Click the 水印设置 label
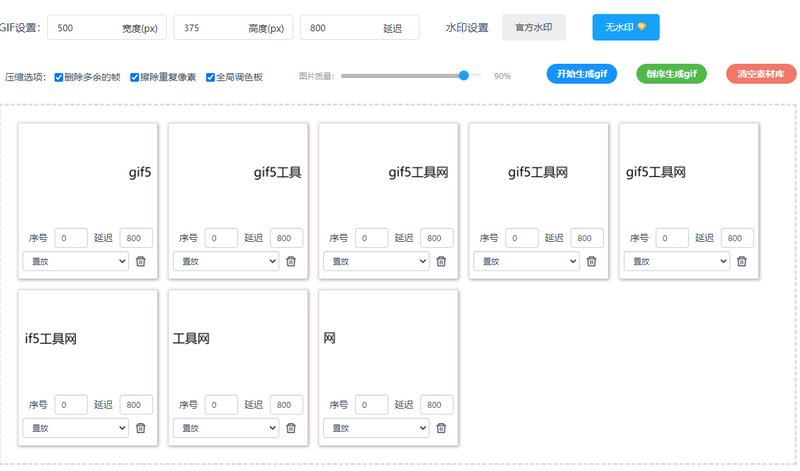This screenshot has width=800, height=471. 467,28
